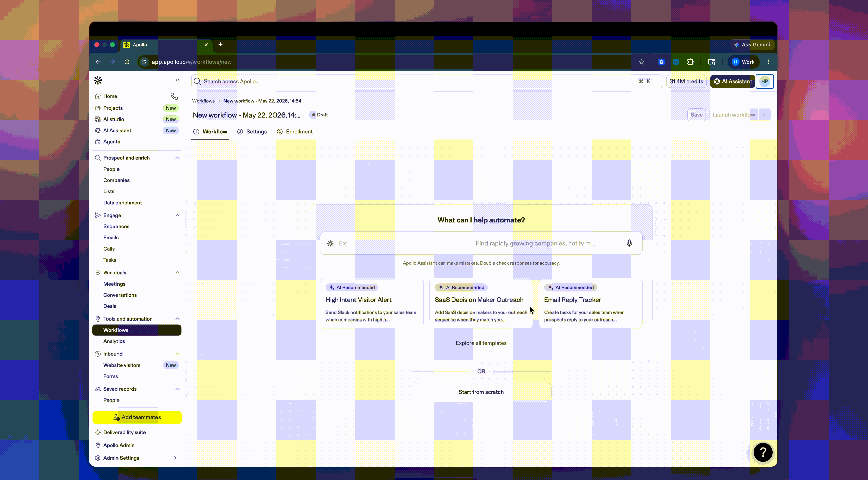Select the Email Reply Tracker template card
This screenshot has width=868, height=480.
[590, 303]
